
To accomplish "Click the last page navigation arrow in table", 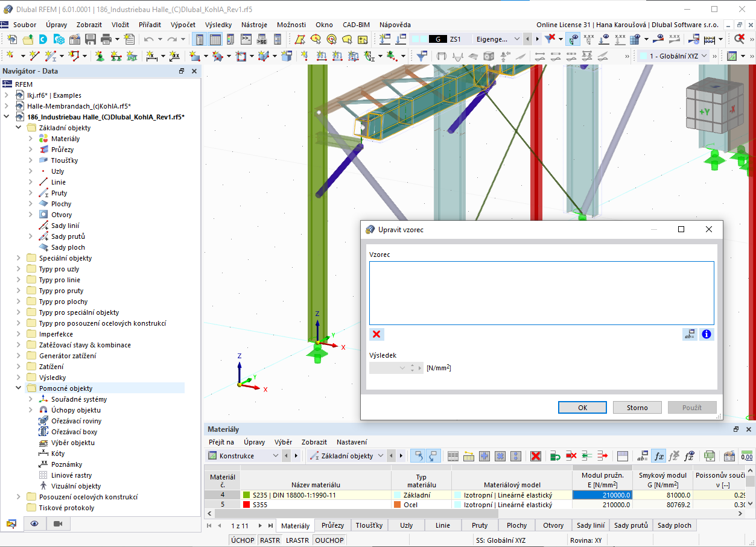I will point(271,525).
